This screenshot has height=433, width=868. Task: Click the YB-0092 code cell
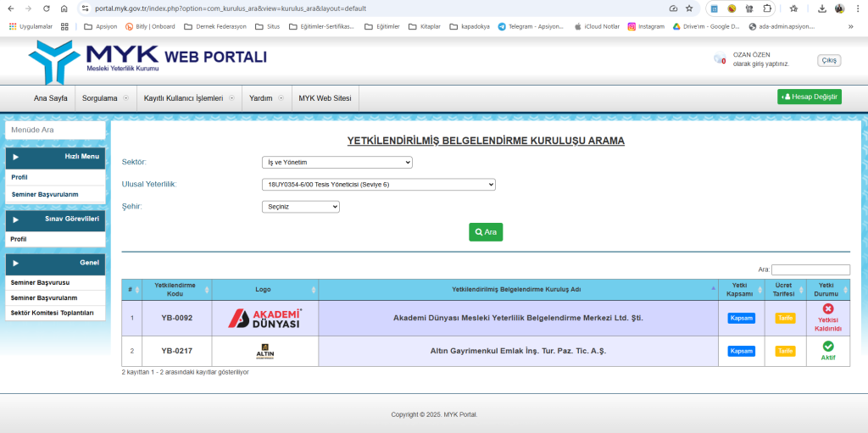(176, 318)
